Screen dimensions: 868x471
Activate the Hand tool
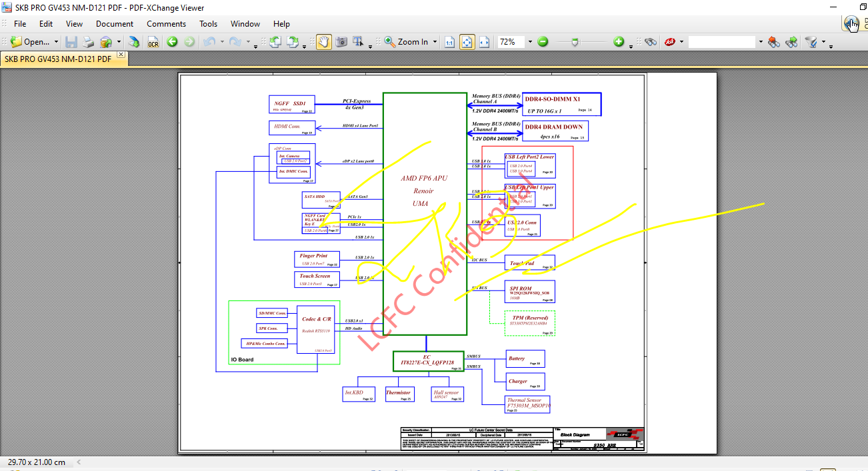[323, 41]
